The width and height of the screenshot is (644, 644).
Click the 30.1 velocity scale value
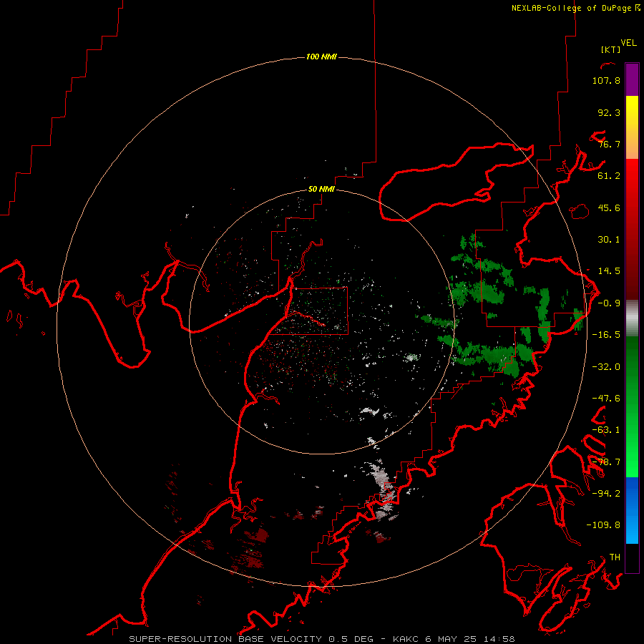click(609, 240)
